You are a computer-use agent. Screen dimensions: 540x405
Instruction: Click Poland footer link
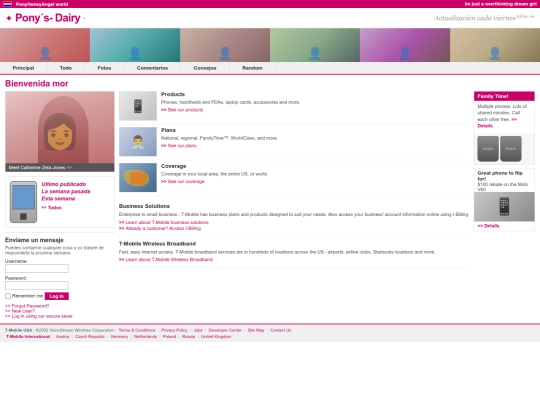tap(169, 336)
